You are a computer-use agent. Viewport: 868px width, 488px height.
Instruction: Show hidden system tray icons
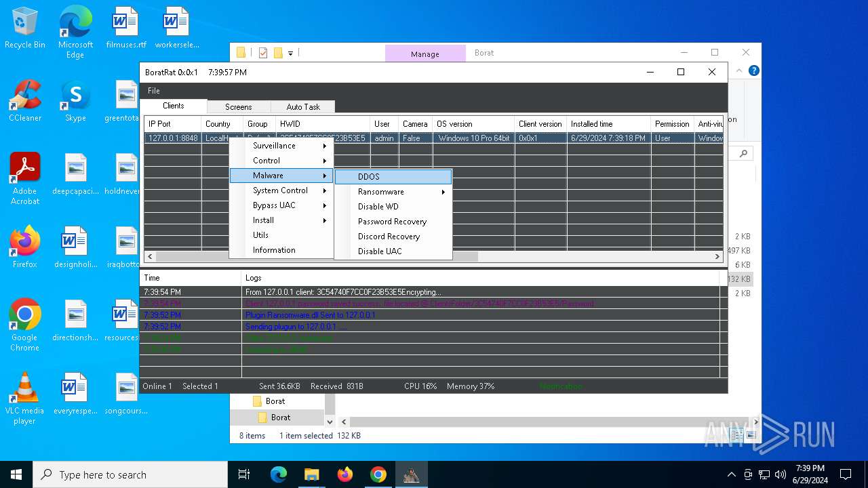[731, 474]
